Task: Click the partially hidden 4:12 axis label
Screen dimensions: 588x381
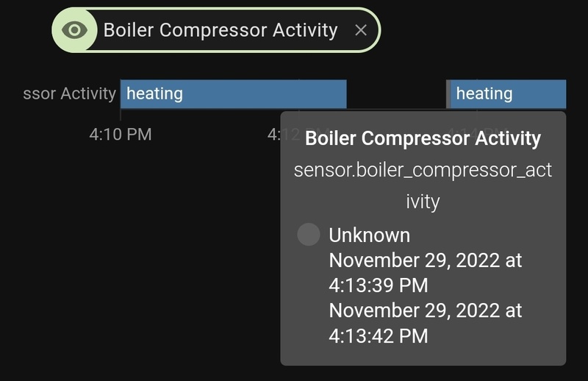Action: (273, 135)
